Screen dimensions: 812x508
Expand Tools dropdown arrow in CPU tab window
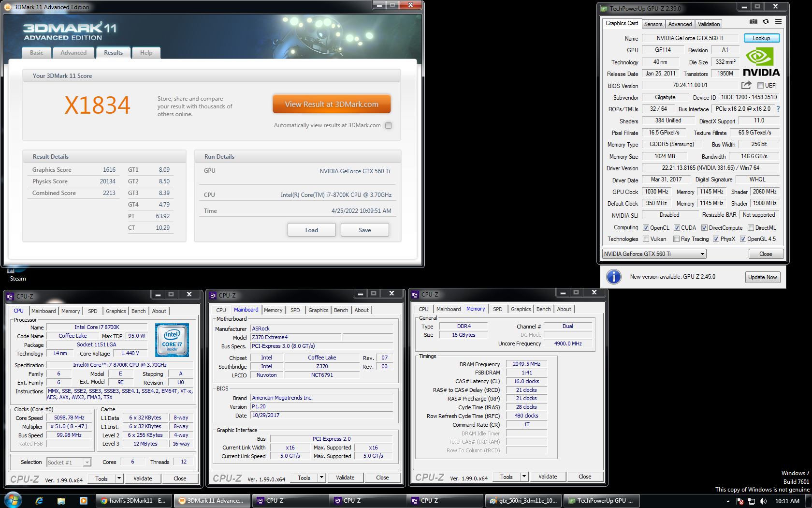[119, 478]
